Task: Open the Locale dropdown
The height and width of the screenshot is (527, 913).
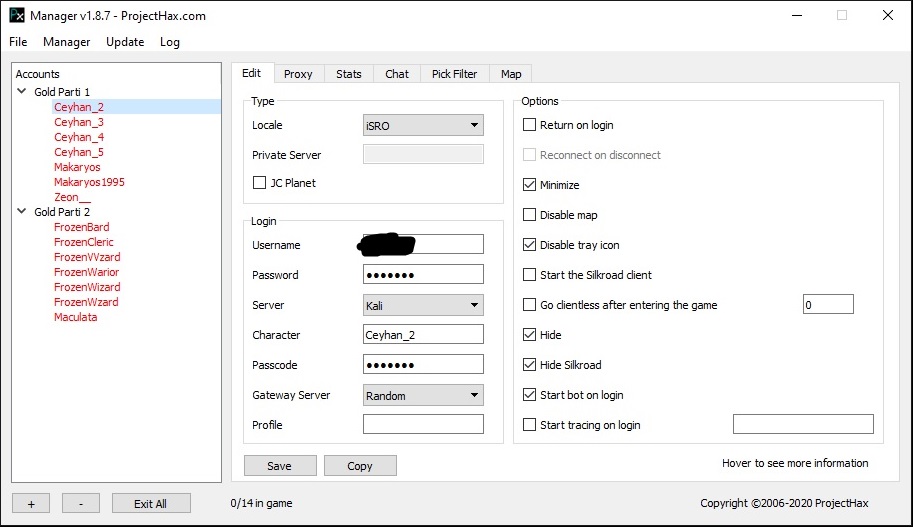Action: tap(423, 125)
